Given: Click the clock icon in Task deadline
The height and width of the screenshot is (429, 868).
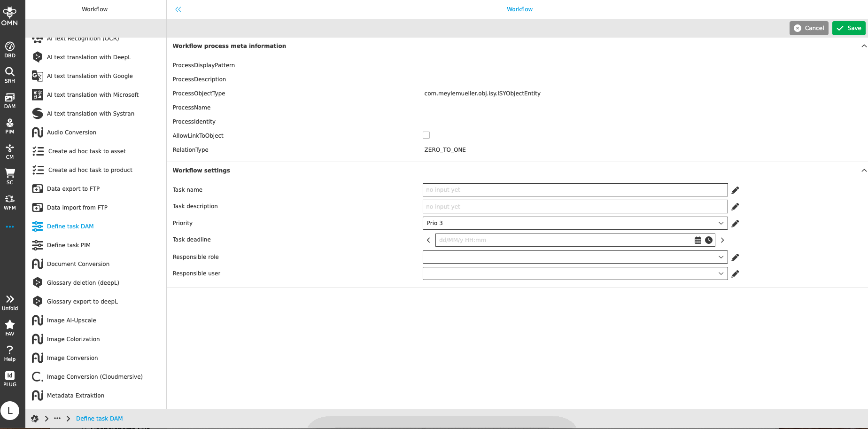Looking at the screenshot, I should 709,240.
